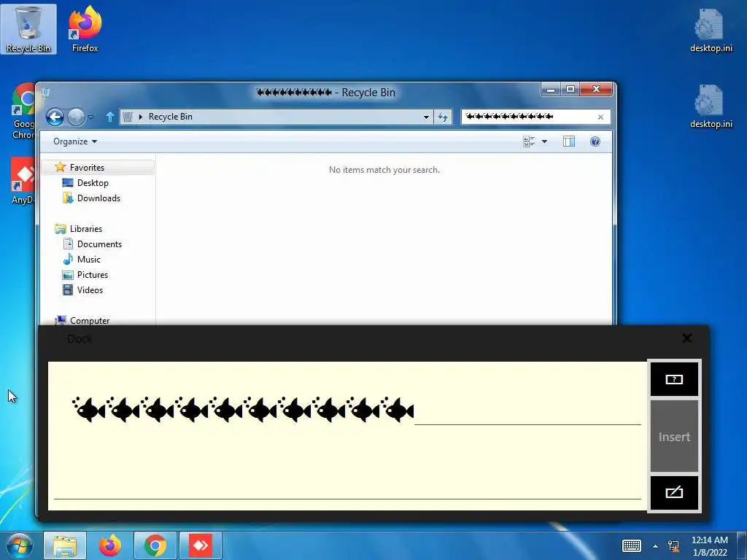The height and width of the screenshot is (560, 747).
Task: Click the Up one level blue arrow
Action: [110, 117]
